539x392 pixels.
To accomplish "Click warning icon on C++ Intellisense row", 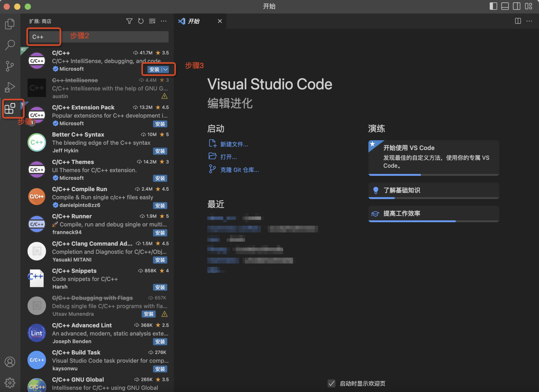I will coord(164,96).
